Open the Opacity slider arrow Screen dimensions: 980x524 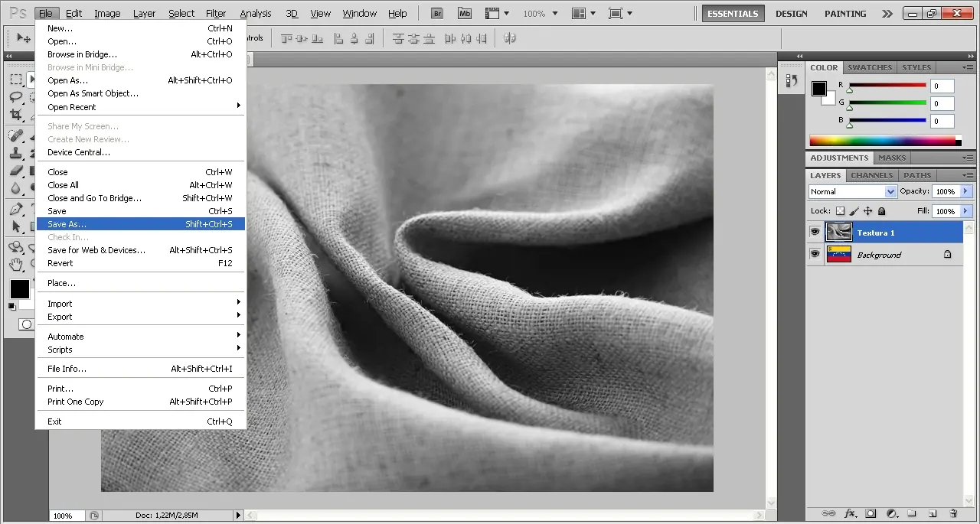pyautogui.click(x=965, y=191)
